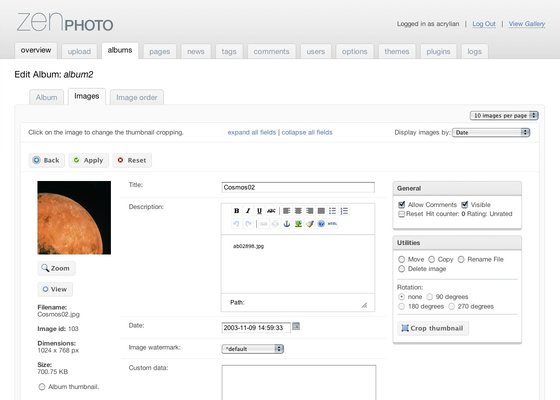Insert anchor in description editor
The width and height of the screenshot is (560, 400).
[x=286, y=224]
